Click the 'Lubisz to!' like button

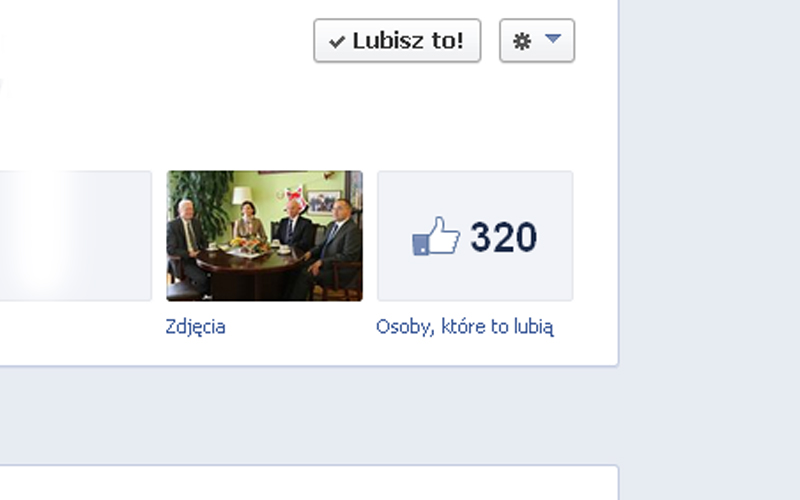[397, 40]
